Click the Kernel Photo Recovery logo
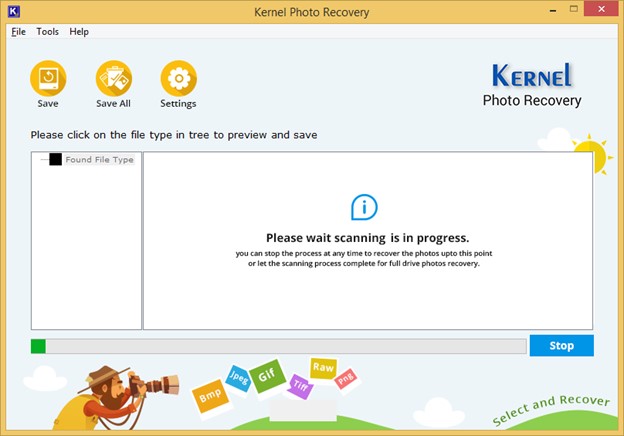The image size is (624, 436). tap(532, 85)
